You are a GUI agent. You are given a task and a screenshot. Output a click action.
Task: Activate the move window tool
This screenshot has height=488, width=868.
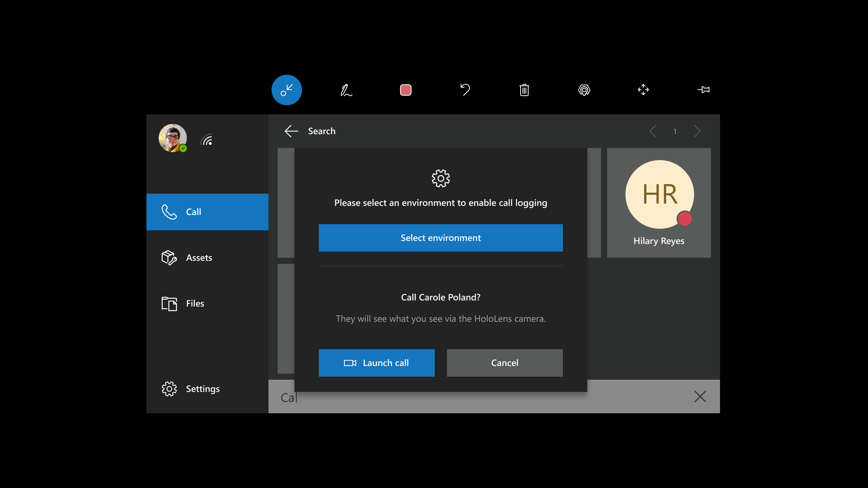coord(643,90)
